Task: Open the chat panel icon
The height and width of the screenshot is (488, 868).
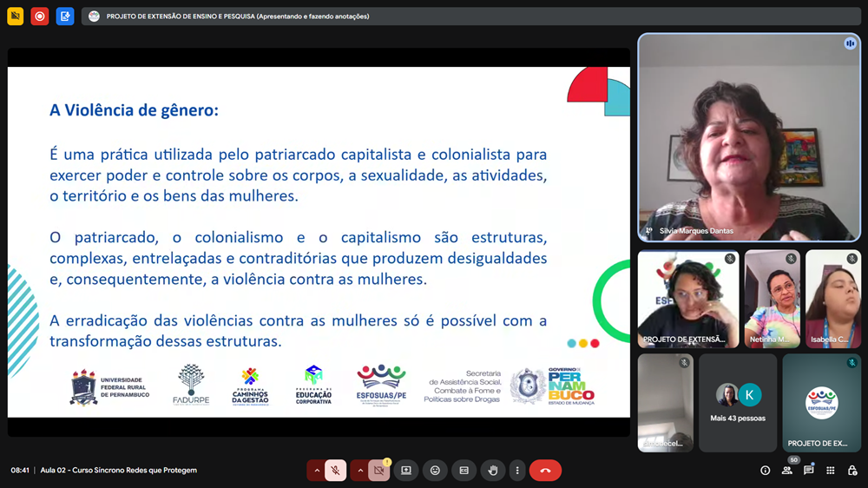Action: click(x=808, y=471)
